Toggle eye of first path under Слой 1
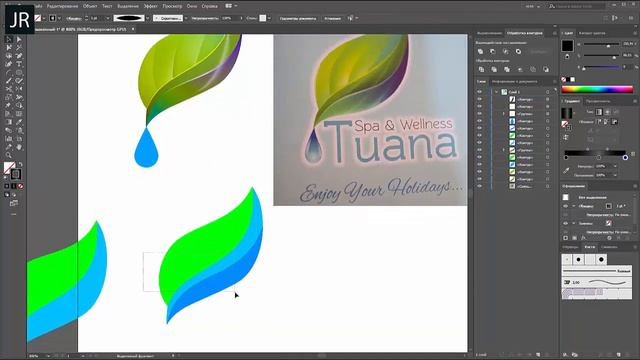Screen dimensions: 640x360 click(x=480, y=99)
